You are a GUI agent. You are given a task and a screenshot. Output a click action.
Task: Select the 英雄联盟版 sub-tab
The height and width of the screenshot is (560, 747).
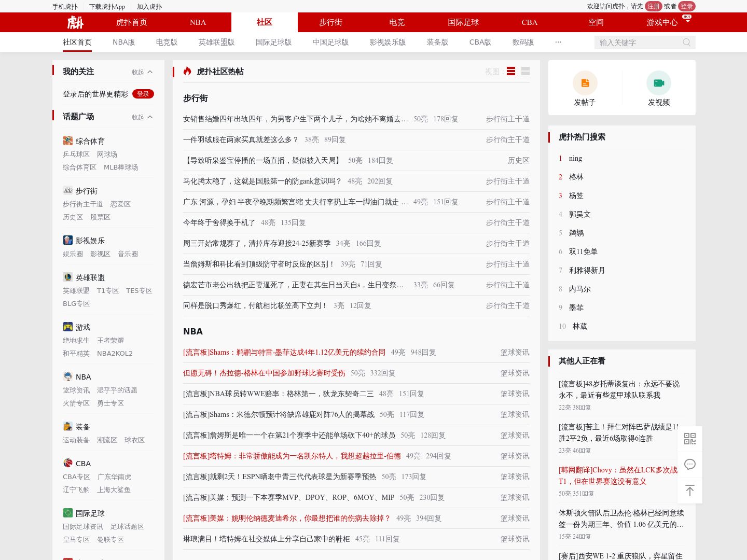tap(217, 42)
